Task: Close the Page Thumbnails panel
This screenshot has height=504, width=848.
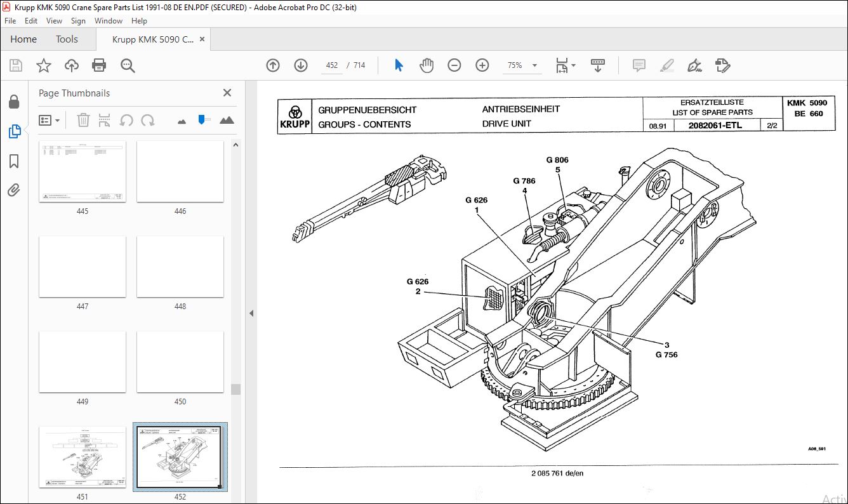Action: pyautogui.click(x=227, y=93)
